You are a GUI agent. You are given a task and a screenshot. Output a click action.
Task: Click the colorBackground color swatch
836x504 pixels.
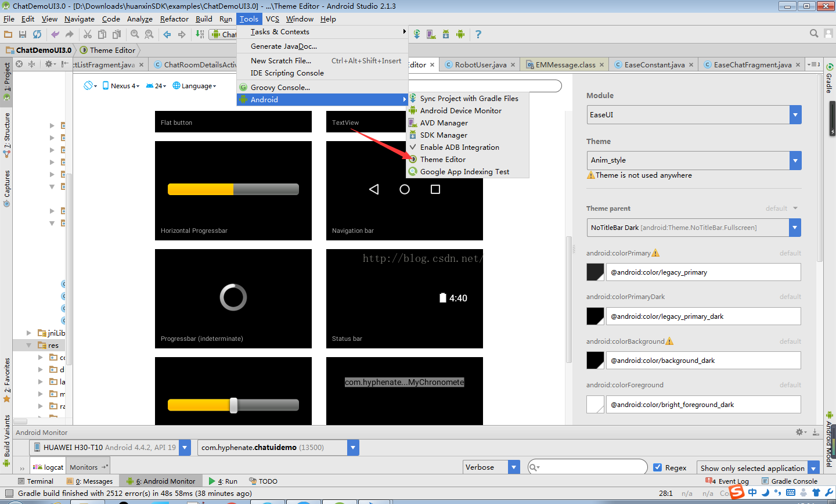(x=596, y=361)
